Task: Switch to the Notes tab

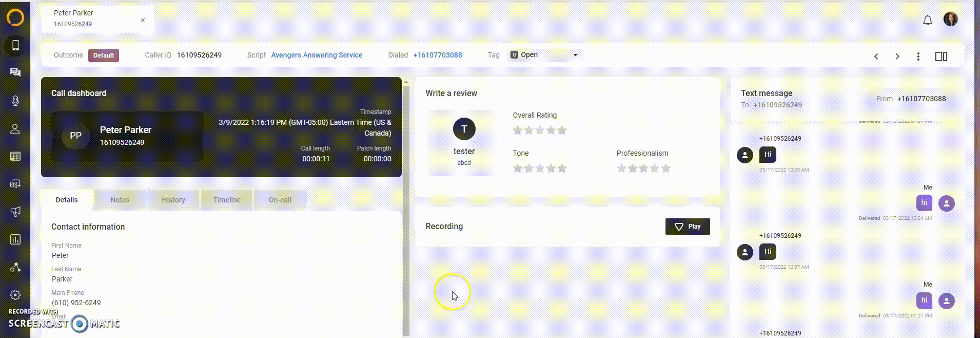Action: pyautogui.click(x=120, y=200)
